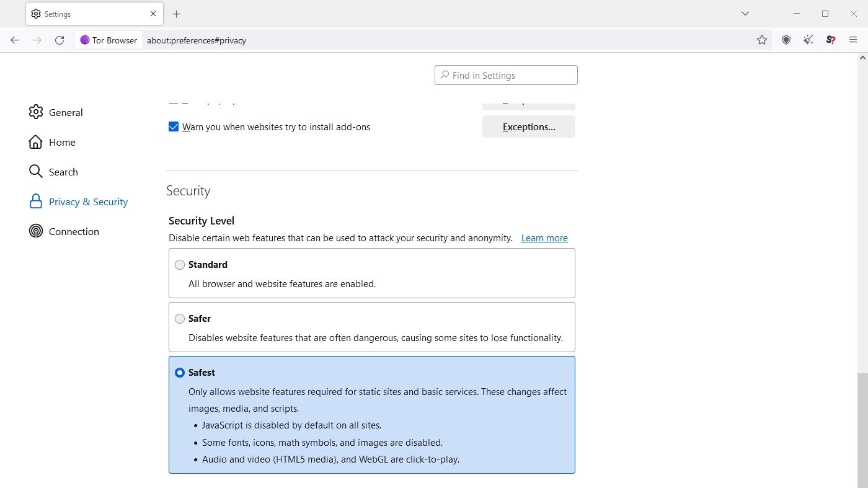
Task: Select the Standard security level
Action: point(180,264)
